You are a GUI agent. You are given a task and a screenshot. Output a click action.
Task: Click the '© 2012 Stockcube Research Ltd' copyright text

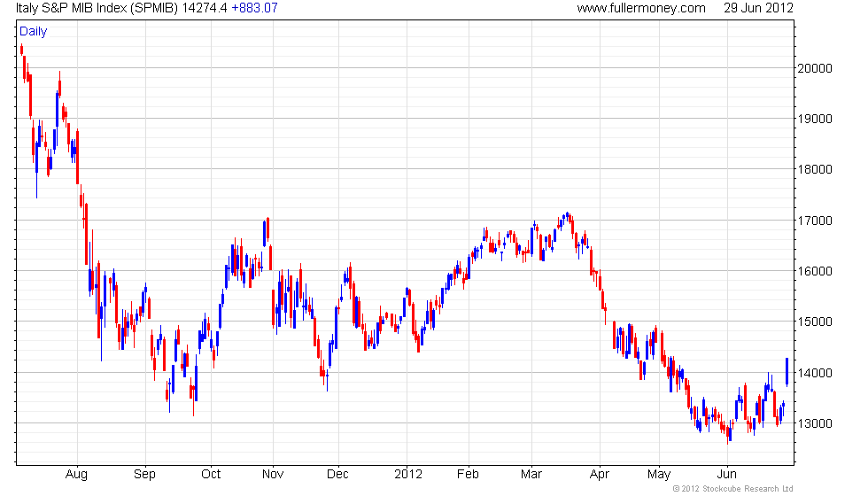733,489
